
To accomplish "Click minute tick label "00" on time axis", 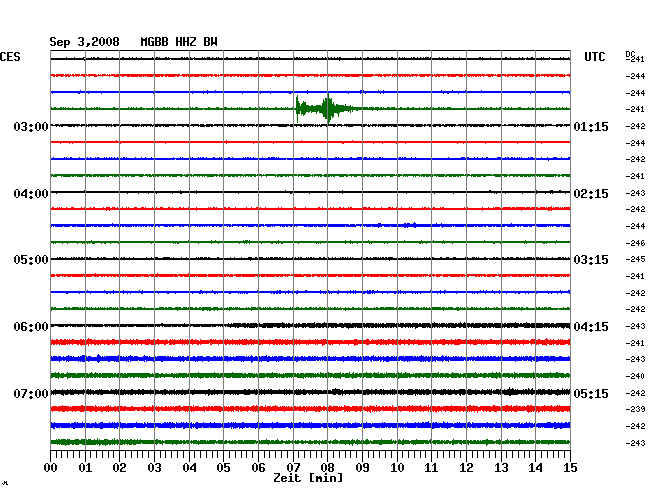I will (51, 467).
